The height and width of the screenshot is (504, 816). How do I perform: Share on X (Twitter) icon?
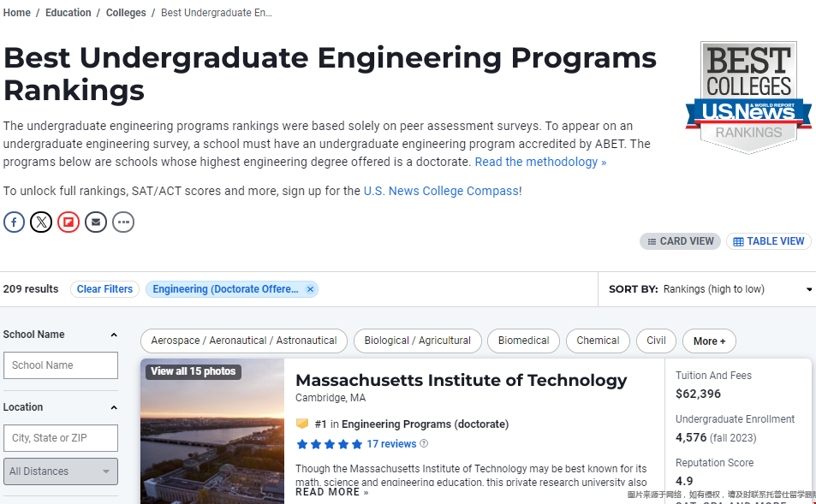(41, 222)
